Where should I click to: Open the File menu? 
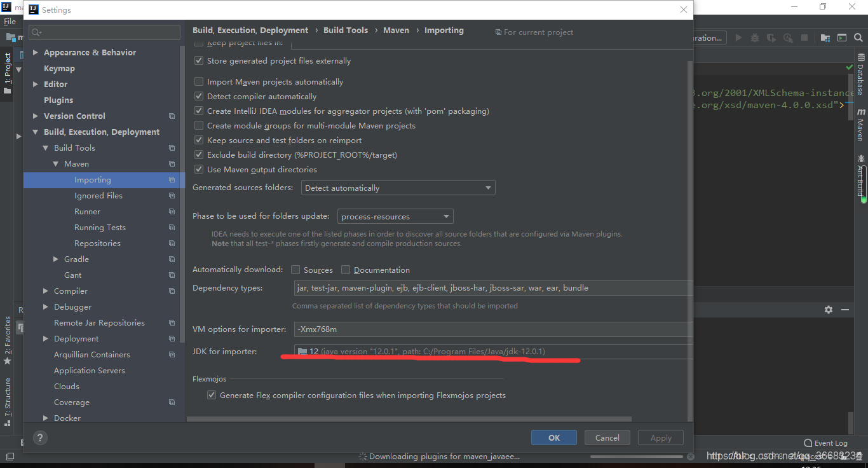10,22
